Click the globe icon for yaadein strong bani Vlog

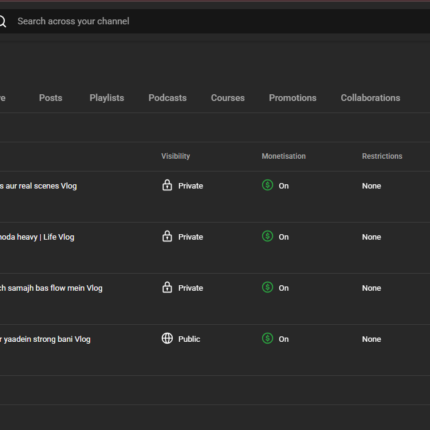click(167, 338)
